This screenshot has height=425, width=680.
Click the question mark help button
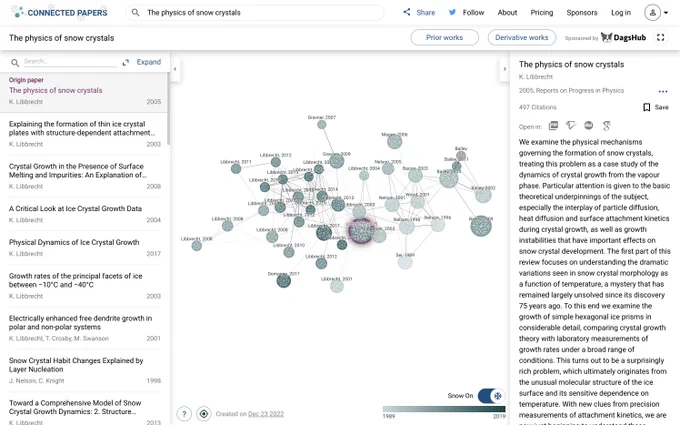point(184,414)
